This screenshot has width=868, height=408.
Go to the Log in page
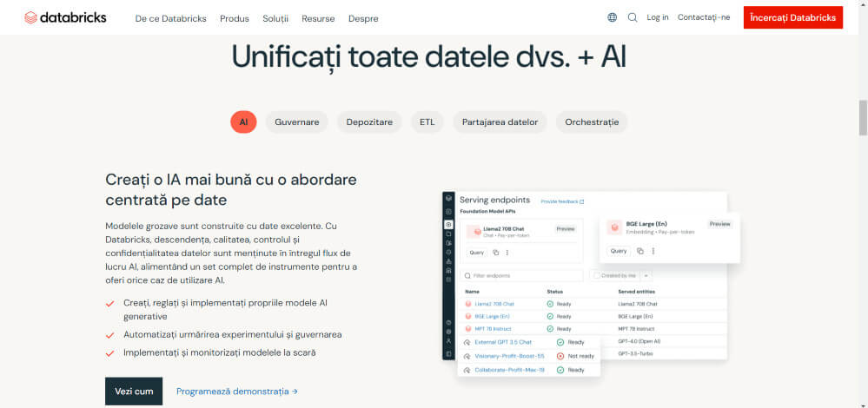(x=658, y=17)
